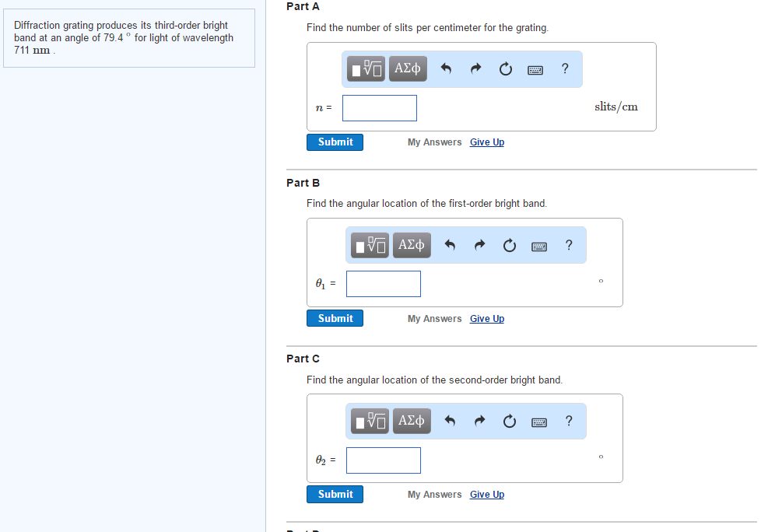775x532 pixels.
Task: View My Answers for Part A
Action: click(x=434, y=142)
